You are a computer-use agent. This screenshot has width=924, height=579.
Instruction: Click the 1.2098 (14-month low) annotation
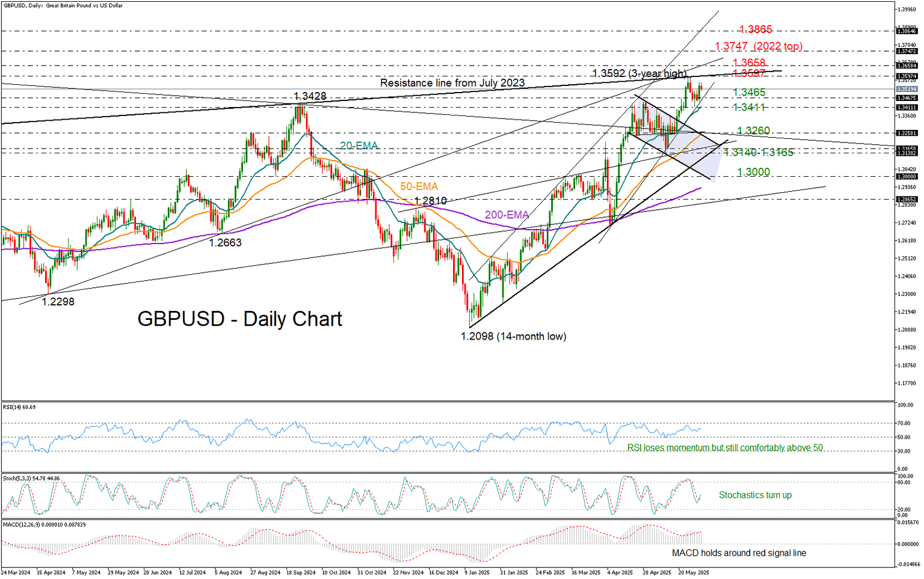pyautogui.click(x=513, y=337)
